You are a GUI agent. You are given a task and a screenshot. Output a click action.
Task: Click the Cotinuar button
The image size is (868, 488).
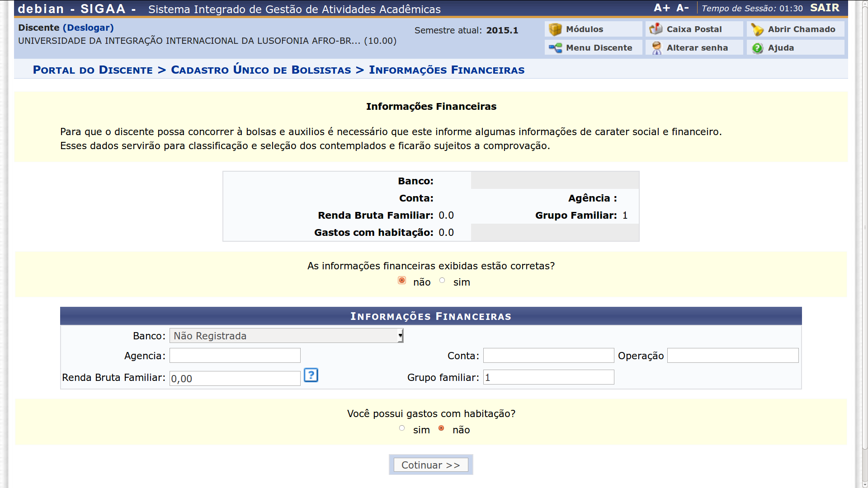(x=431, y=465)
